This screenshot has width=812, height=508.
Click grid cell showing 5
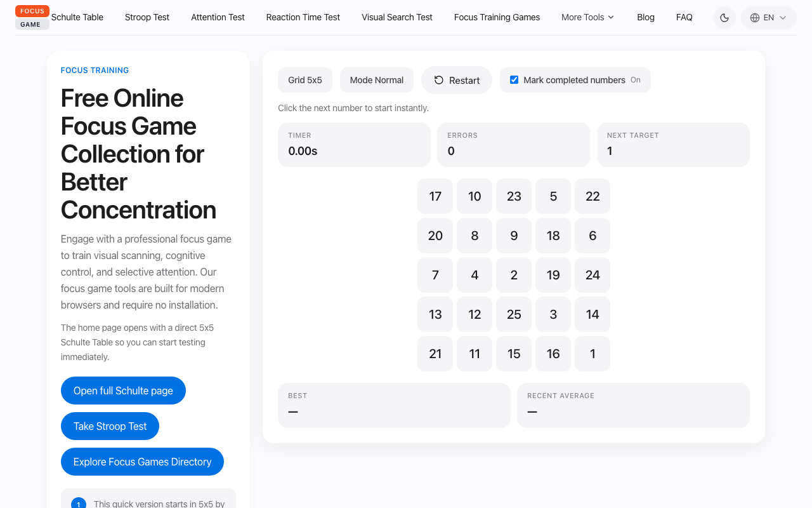pyautogui.click(x=553, y=196)
